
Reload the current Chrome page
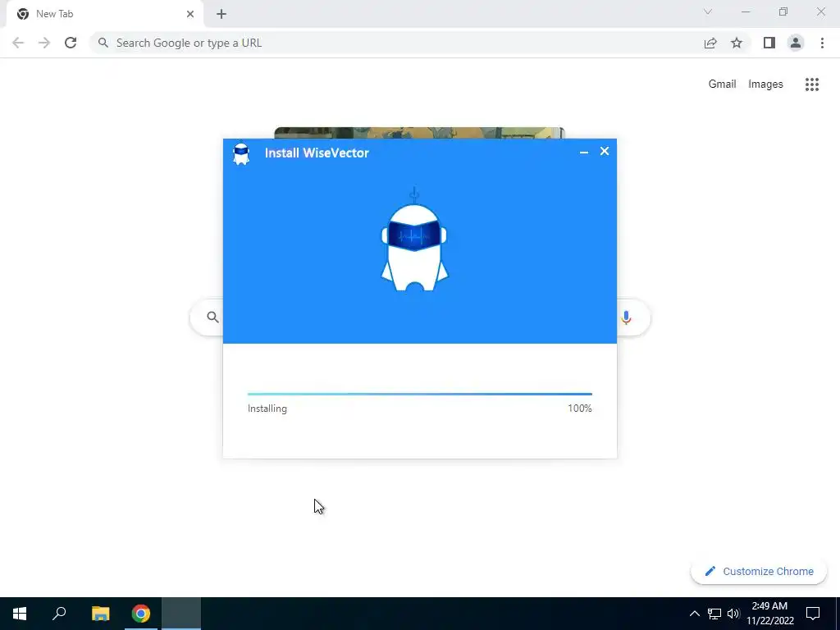[x=71, y=43]
